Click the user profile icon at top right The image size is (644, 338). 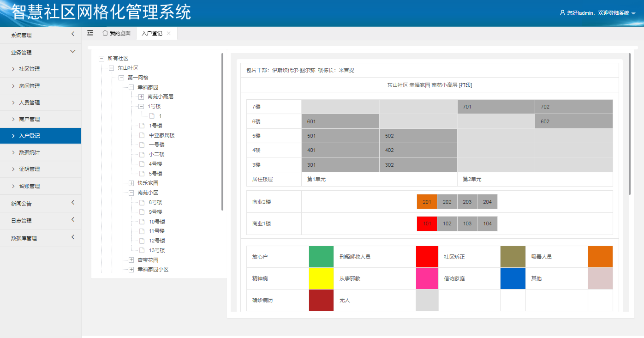[562, 13]
